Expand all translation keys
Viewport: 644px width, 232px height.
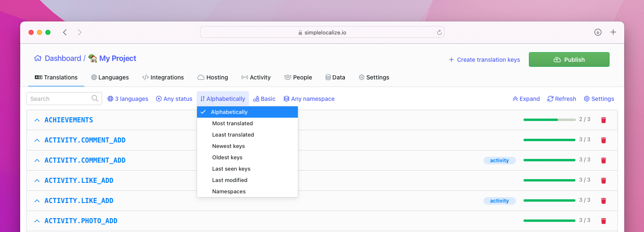coord(526,99)
